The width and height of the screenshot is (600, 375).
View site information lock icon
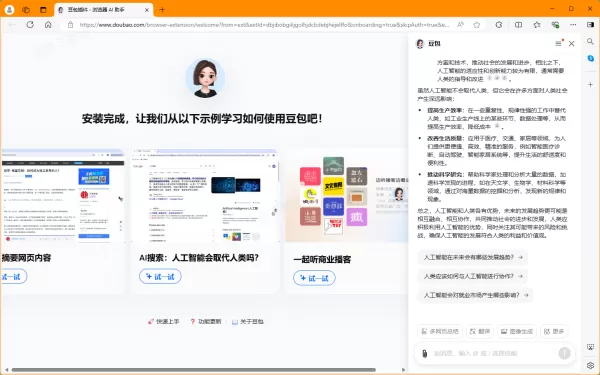70,25
